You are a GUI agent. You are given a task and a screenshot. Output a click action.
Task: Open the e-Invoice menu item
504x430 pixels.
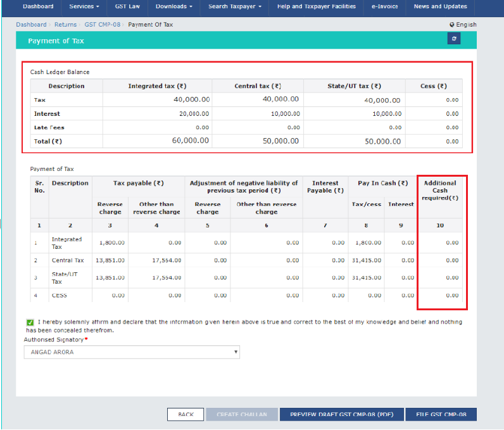click(384, 6)
